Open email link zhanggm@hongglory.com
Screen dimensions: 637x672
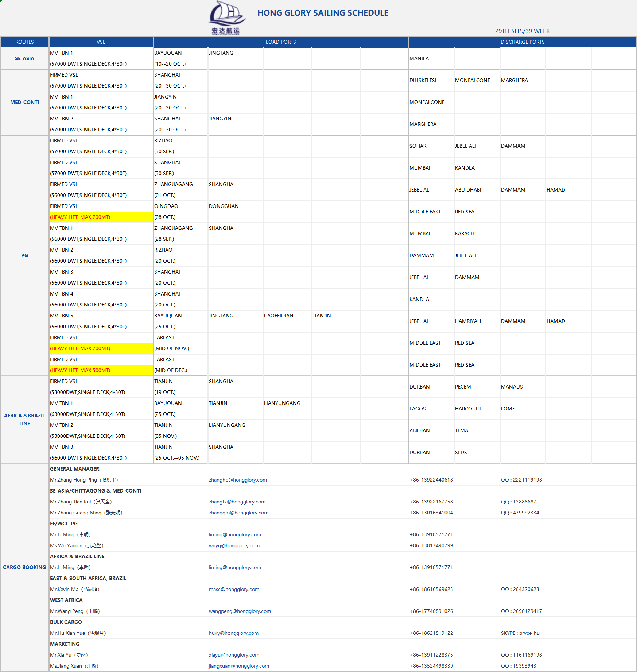click(x=238, y=513)
